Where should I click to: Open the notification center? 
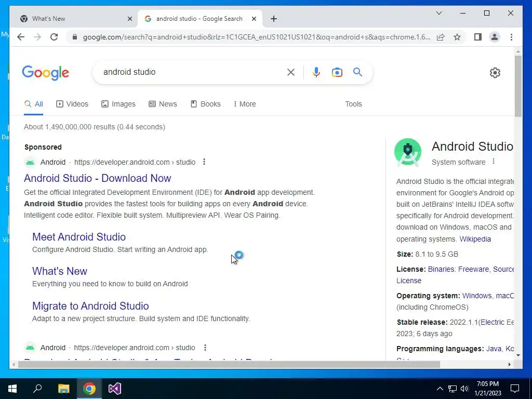pos(515,389)
